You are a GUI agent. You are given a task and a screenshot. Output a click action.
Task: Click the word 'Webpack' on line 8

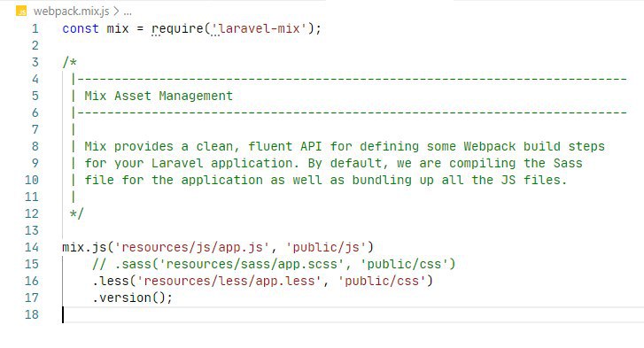[490, 146]
